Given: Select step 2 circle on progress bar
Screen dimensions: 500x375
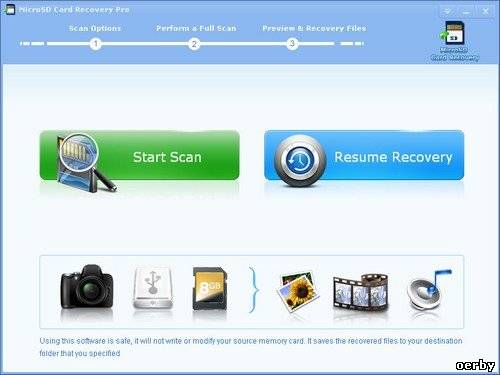Looking at the screenshot, I should 194,44.
